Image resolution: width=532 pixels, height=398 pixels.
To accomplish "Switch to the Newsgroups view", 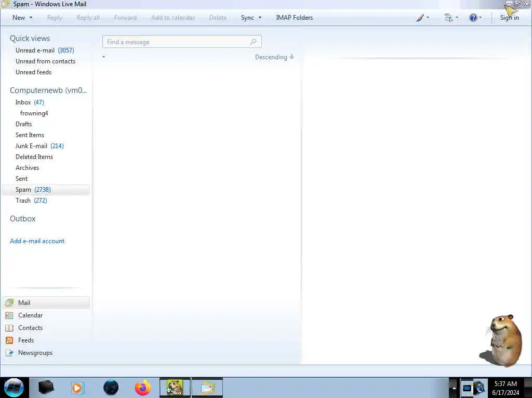I will 35,352.
